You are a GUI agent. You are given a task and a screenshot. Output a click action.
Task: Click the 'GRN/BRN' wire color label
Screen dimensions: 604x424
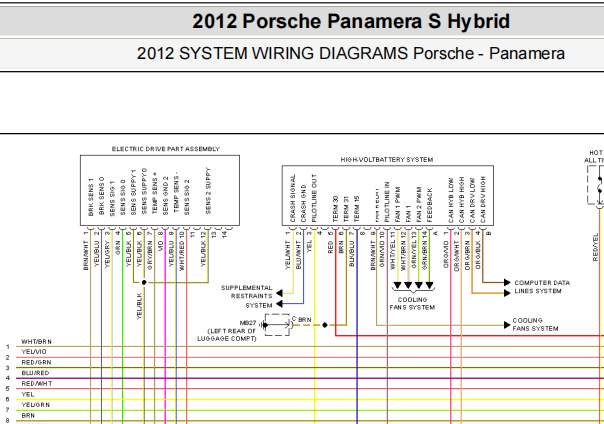point(424,255)
